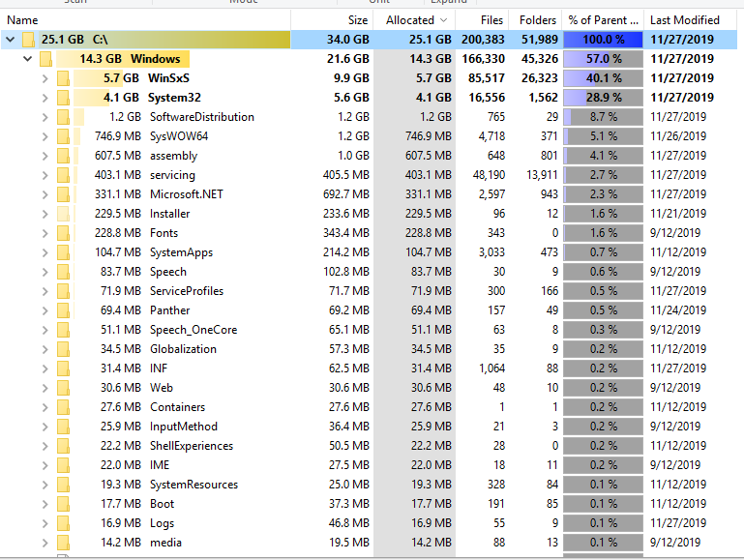Click the 100.0 % parent bar for C:\
Viewport: 744px width, 560px height.
pos(603,40)
